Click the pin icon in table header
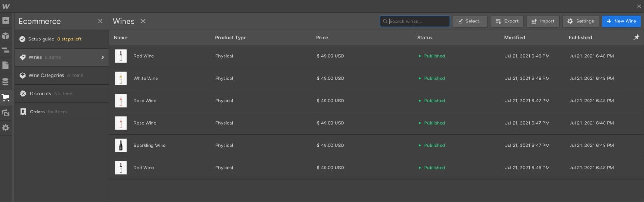644x202 pixels. tap(636, 38)
